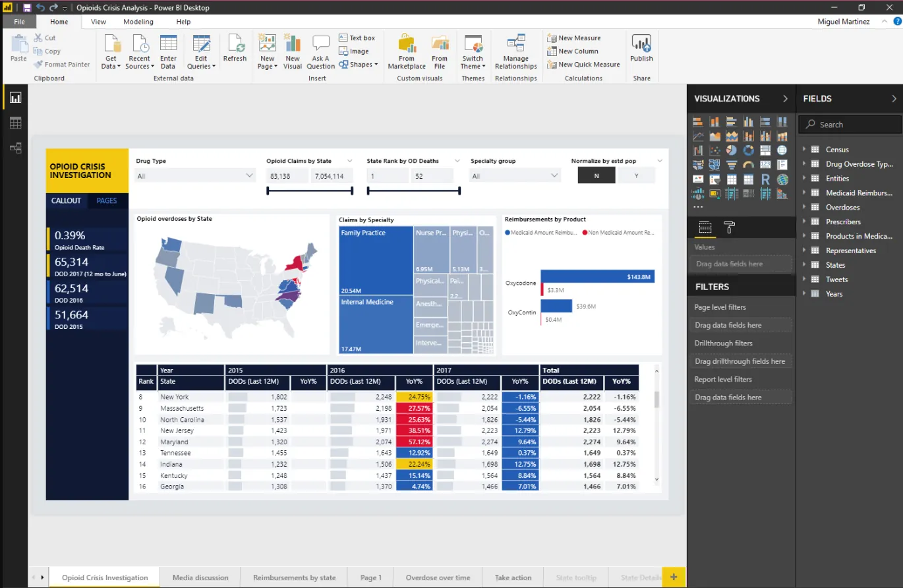Click New Measure button

[x=574, y=38]
